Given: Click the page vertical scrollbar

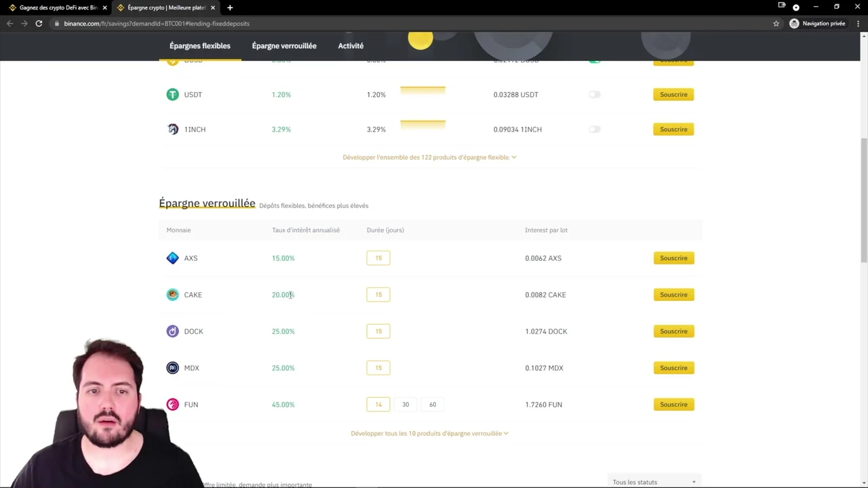Looking at the screenshot, I should (x=864, y=200).
